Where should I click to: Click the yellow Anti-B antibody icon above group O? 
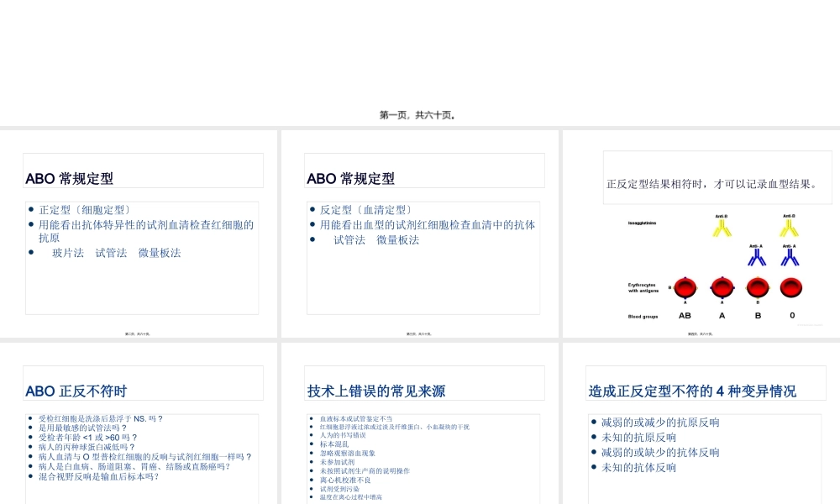pos(789,230)
